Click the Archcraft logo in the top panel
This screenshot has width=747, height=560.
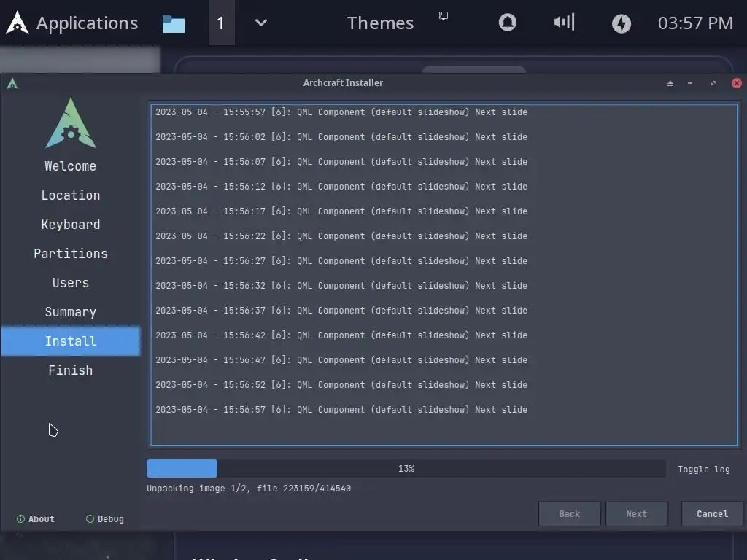point(18,23)
